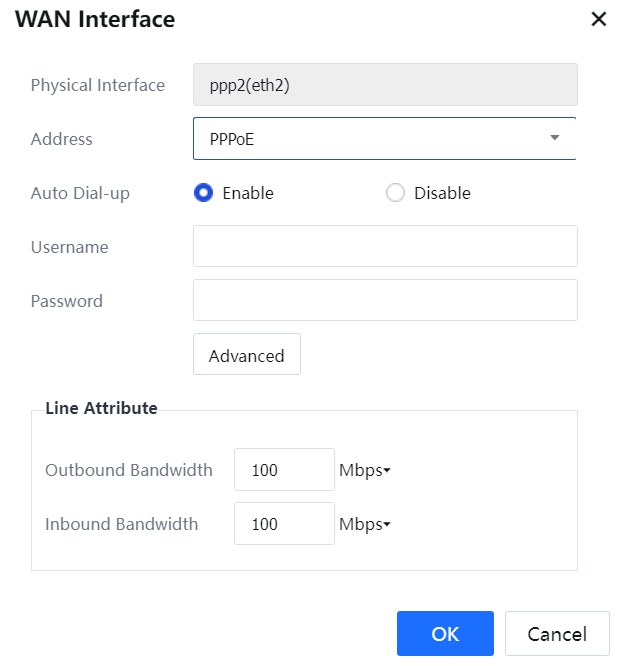
Task: Expand the Outbound Bandwidth Mbps unit dropdown
Action: click(364, 470)
